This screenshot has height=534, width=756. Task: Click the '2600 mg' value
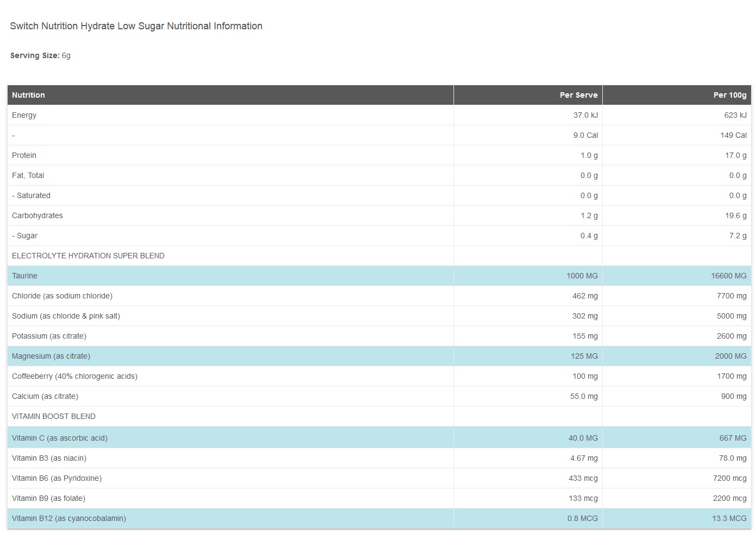(x=732, y=336)
